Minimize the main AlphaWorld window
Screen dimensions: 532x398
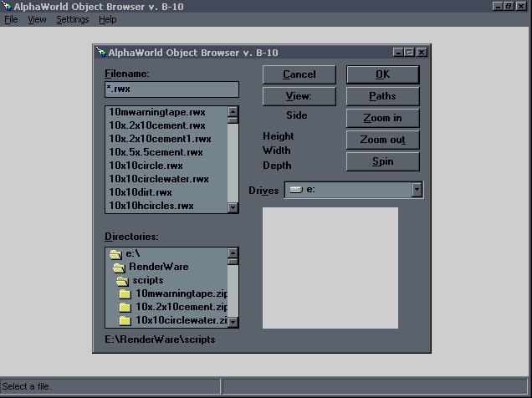pyautogui.click(x=498, y=6)
